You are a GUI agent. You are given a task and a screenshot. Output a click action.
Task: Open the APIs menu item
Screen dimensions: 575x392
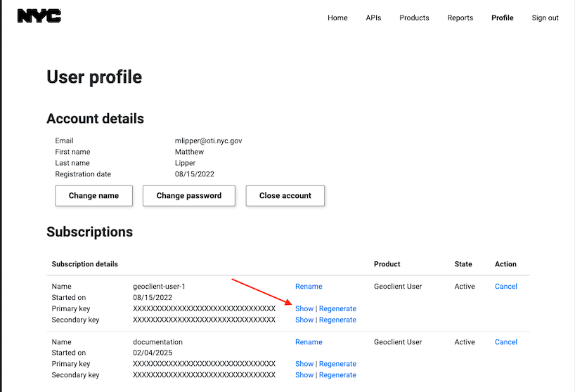pyautogui.click(x=373, y=18)
